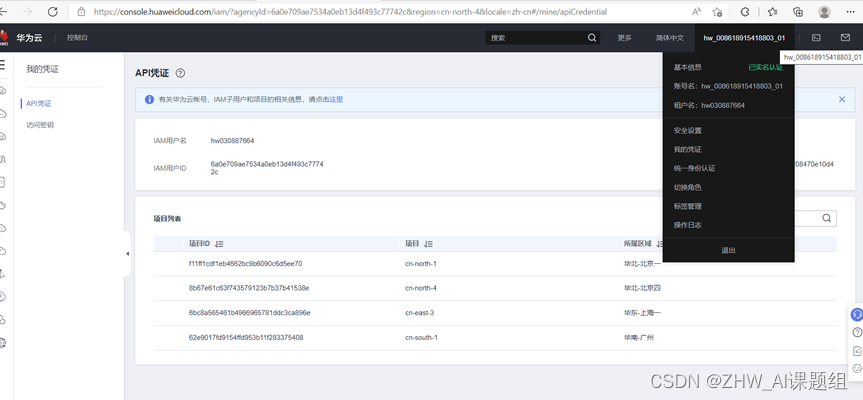This screenshot has height=400, width=863.
Task: Click the lock icon in address bar
Action: tap(82, 12)
